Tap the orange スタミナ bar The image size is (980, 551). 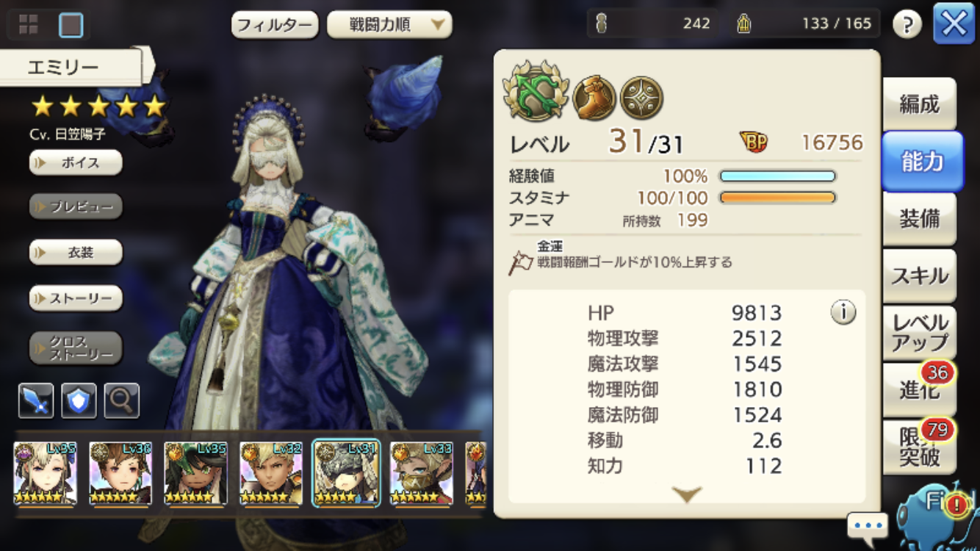click(778, 198)
